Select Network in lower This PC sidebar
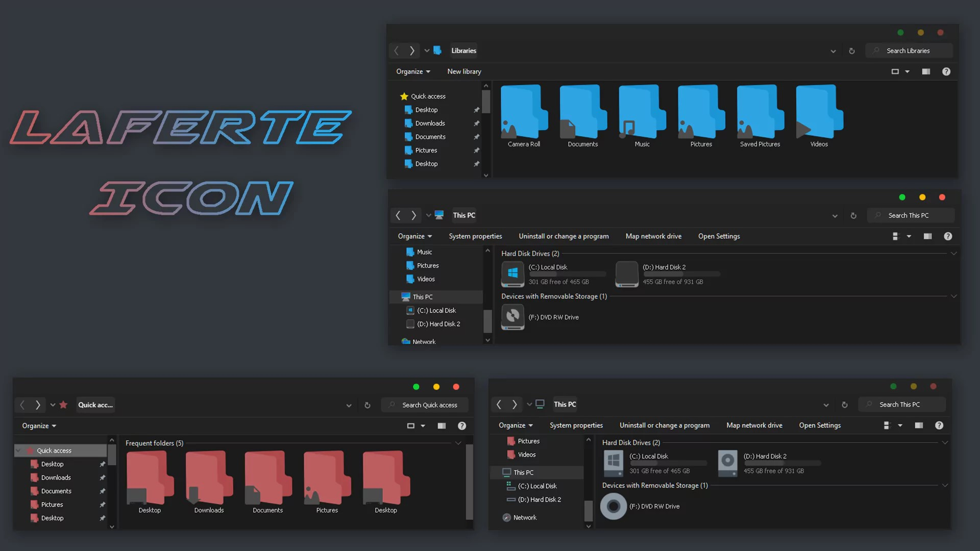Screen dimensions: 980x551 click(x=524, y=518)
